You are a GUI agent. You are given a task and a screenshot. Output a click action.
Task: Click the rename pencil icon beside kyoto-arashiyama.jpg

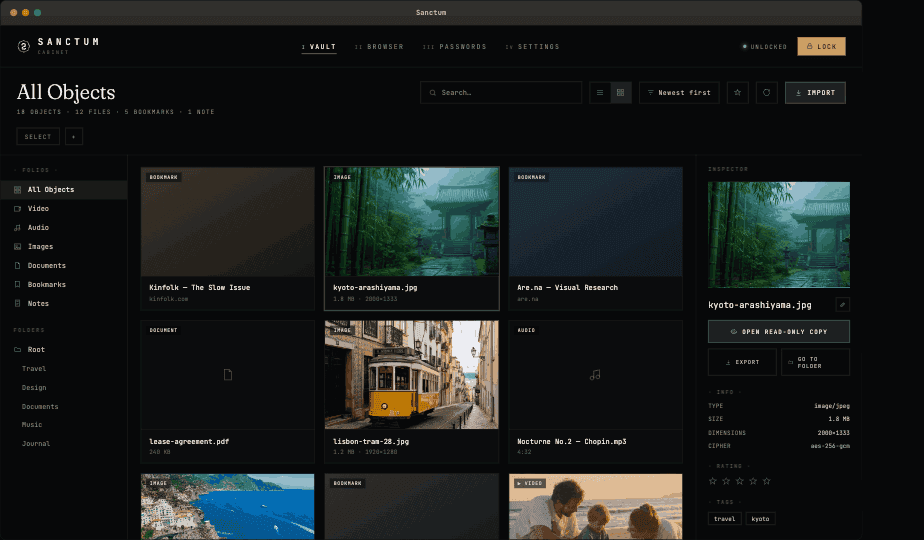click(x=842, y=305)
